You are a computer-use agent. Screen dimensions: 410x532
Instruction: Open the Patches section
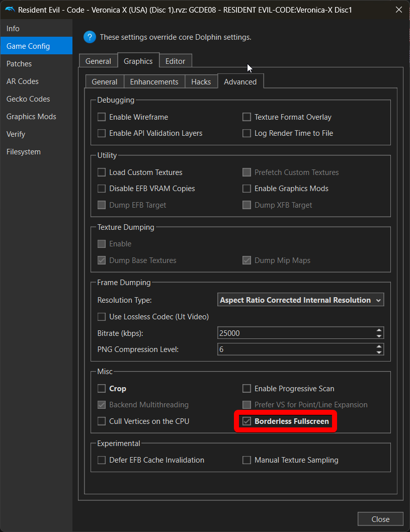coord(36,63)
